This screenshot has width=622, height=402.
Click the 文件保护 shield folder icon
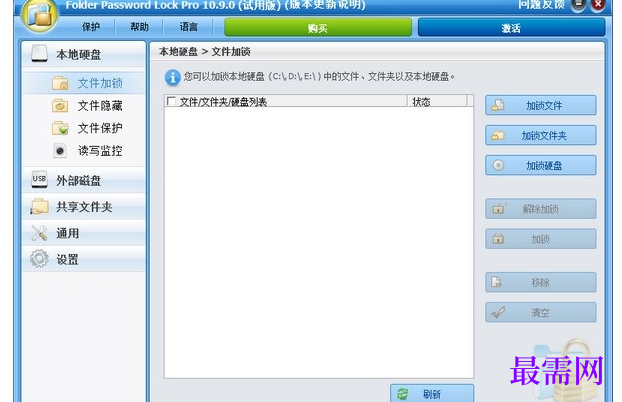coord(60,128)
